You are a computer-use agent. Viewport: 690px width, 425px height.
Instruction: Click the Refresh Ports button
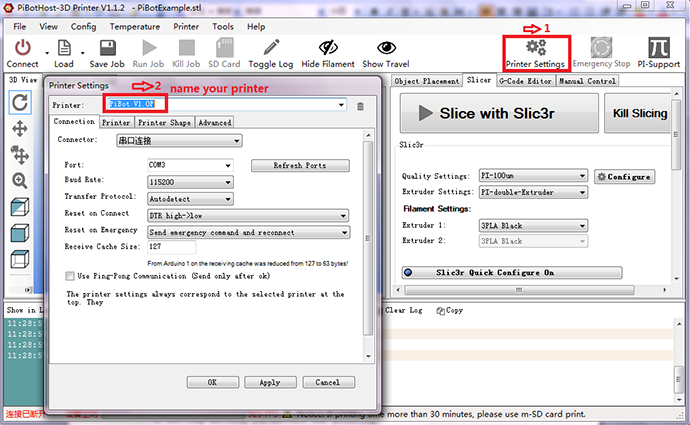point(300,164)
